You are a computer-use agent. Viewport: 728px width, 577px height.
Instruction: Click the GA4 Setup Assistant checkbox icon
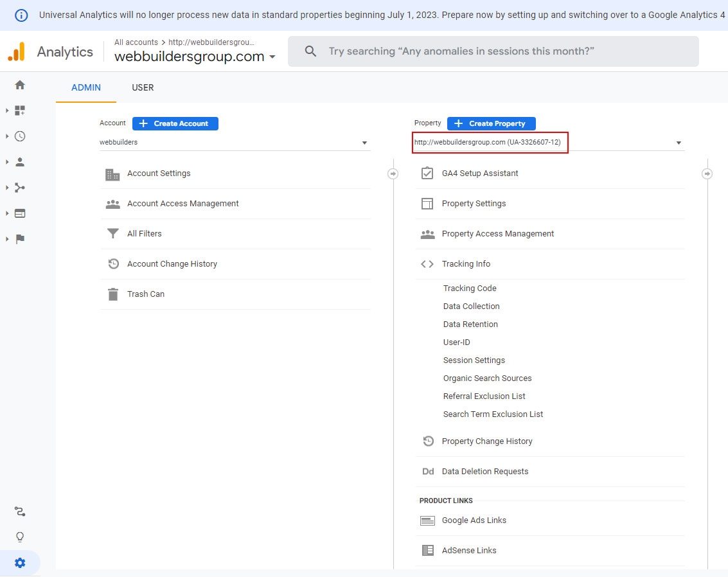[x=427, y=173]
